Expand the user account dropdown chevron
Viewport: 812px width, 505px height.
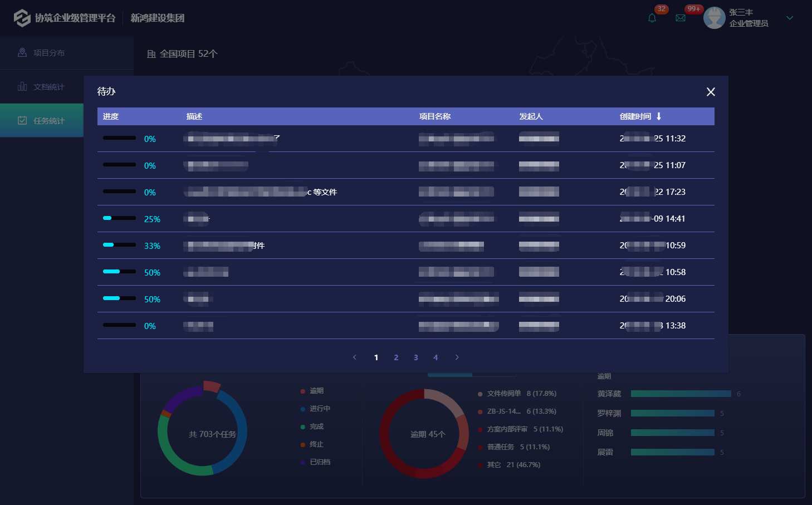coord(790,18)
